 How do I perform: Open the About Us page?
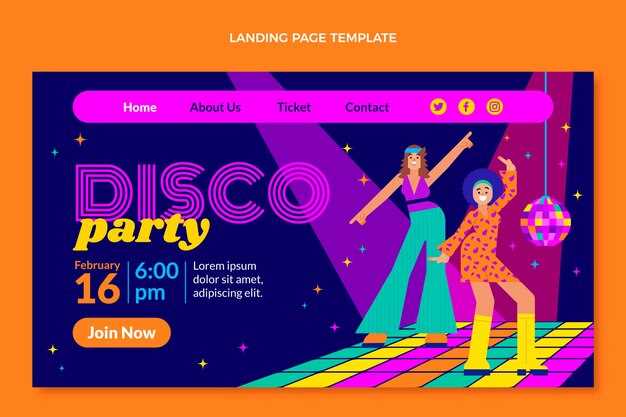pos(215,107)
